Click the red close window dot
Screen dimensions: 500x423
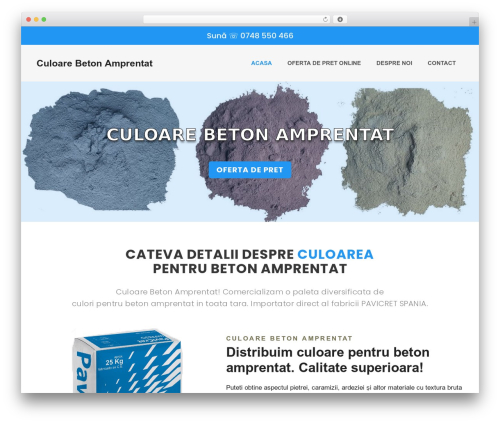pos(29,20)
